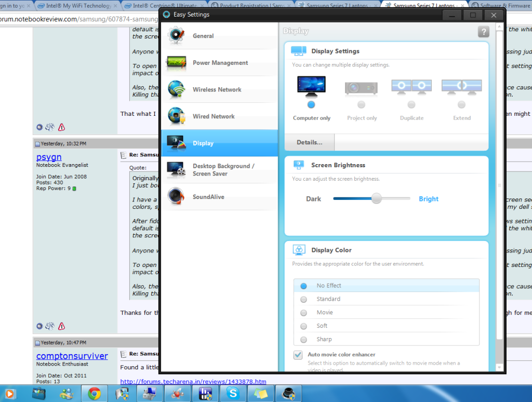Click the Power Management battery icon

coord(176,62)
